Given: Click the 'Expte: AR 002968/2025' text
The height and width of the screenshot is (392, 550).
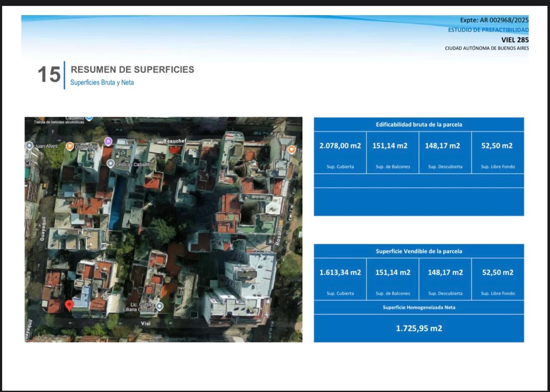Looking at the screenshot, I should [494, 20].
